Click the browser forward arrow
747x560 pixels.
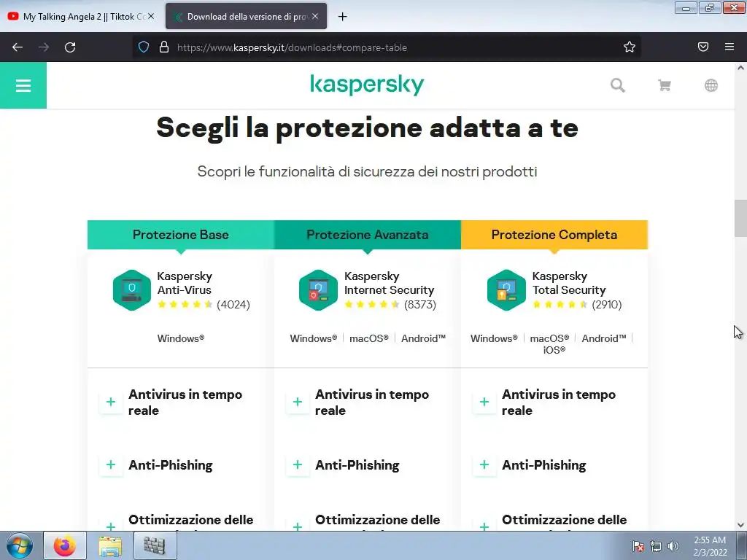pos(44,47)
